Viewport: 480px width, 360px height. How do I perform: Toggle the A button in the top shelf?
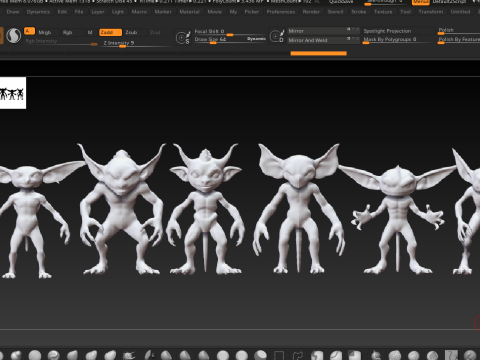click(x=29, y=31)
